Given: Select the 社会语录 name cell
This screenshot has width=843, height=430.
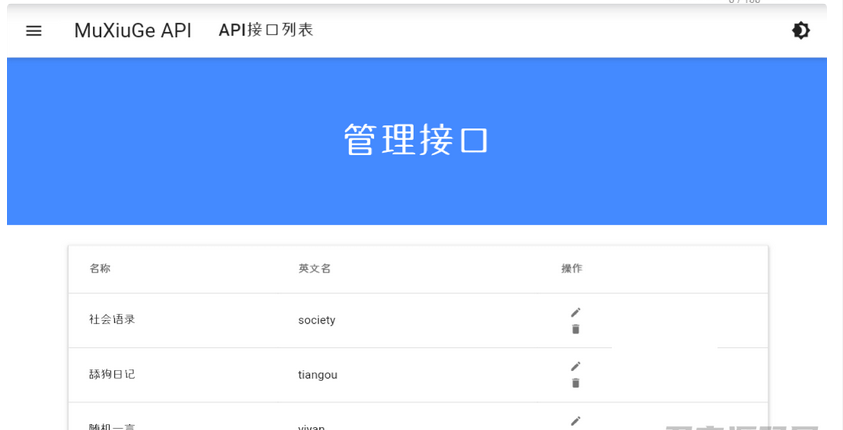Looking at the screenshot, I should pyautogui.click(x=112, y=320).
